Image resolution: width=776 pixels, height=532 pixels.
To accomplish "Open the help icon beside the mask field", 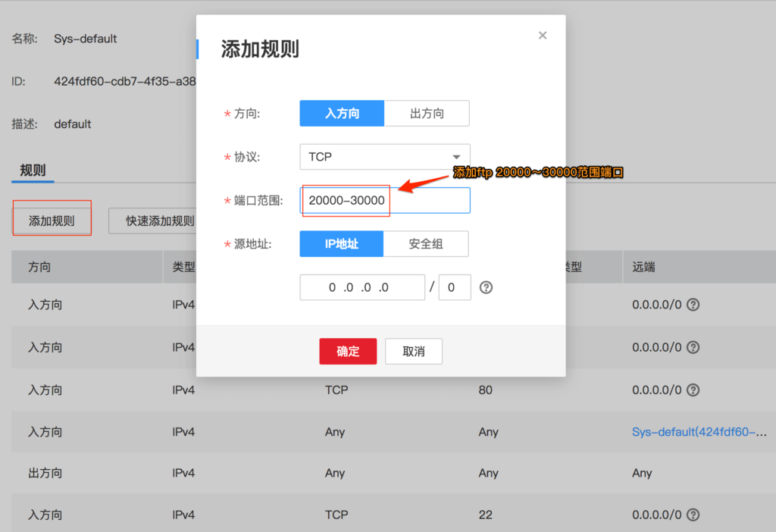I will coord(486,287).
